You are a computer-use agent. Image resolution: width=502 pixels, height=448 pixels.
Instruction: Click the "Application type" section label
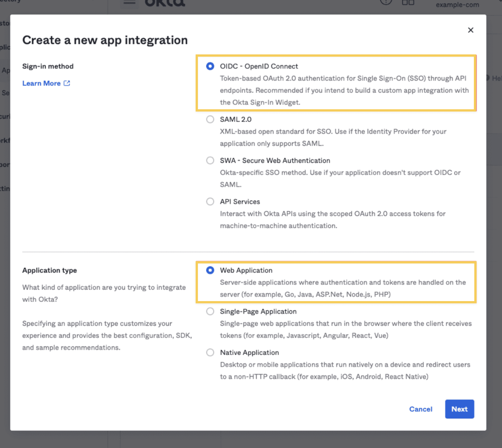point(49,270)
